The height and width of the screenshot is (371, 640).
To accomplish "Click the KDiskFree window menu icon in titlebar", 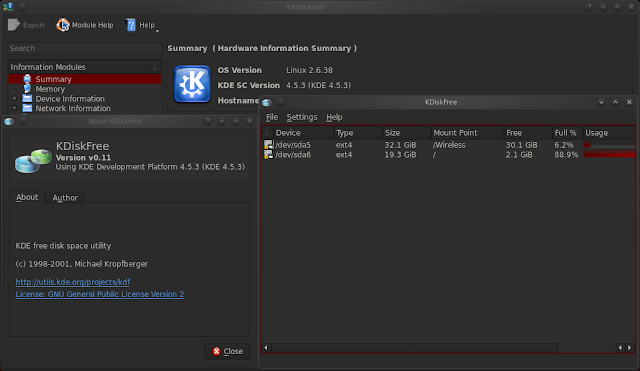I will tap(267, 102).
